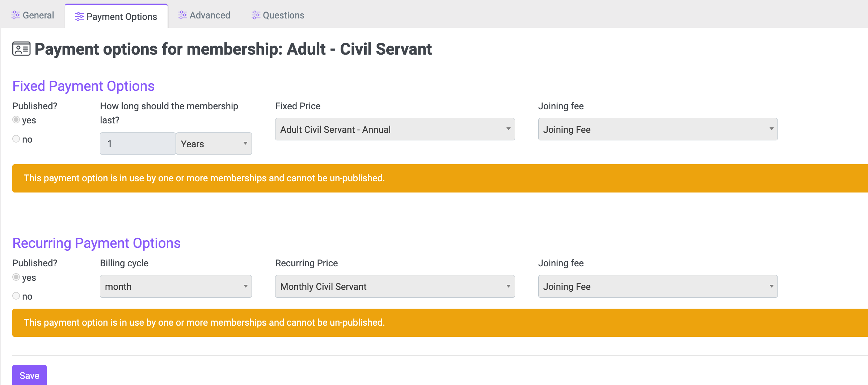Viewport: 868px width, 385px height.
Task: Switch to the Advanced tab
Action: tap(204, 15)
